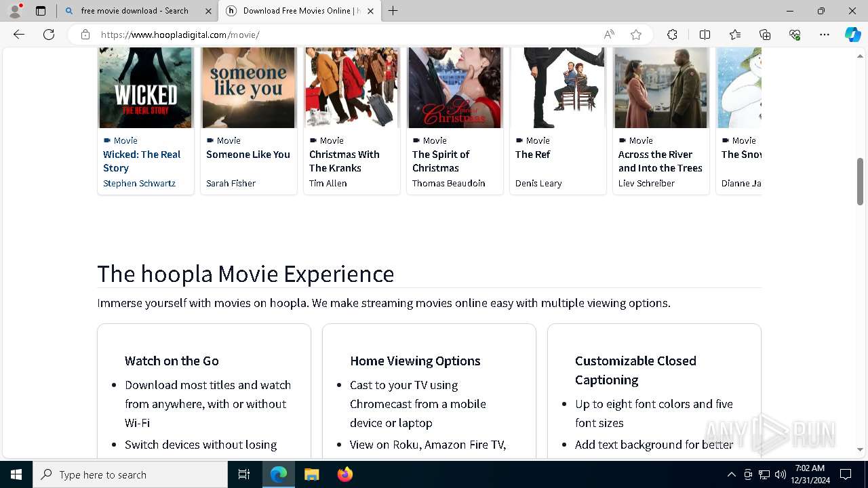Open volume control in tray
The width and height of the screenshot is (868, 488).
(x=781, y=474)
